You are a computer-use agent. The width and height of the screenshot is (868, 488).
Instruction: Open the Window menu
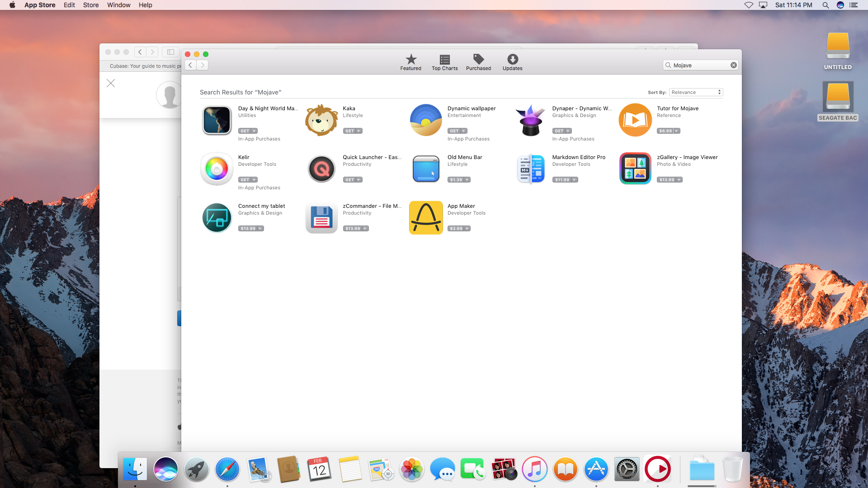[x=118, y=5]
